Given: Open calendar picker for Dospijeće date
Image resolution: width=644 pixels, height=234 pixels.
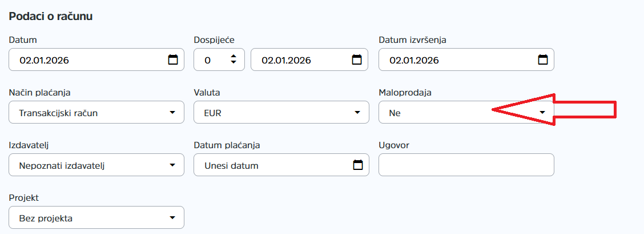Looking at the screenshot, I should tap(357, 60).
